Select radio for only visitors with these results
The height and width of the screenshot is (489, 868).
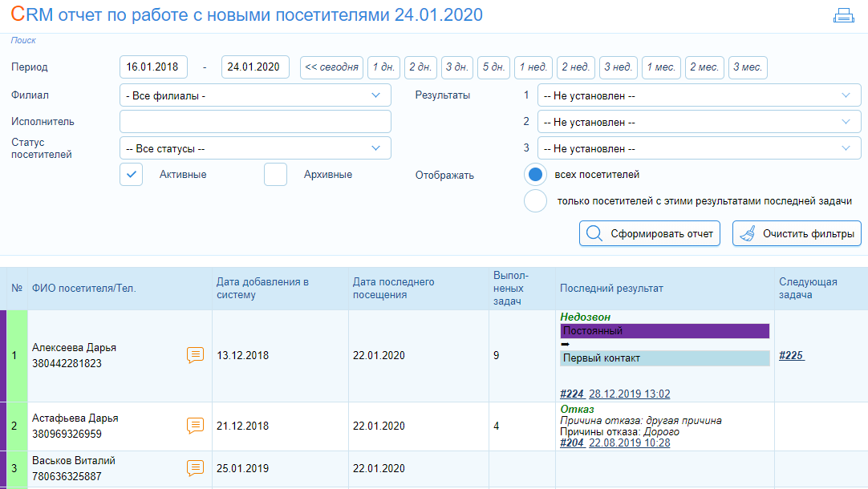click(535, 200)
